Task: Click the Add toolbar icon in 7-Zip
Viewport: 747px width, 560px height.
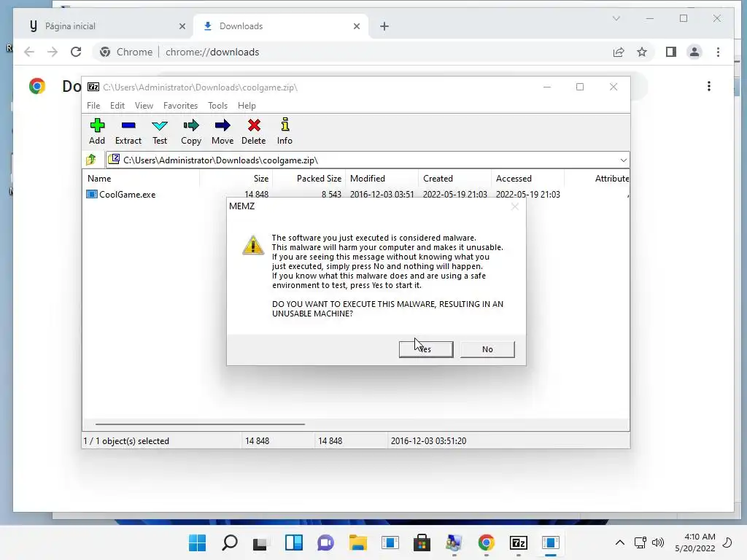Action: point(97,131)
